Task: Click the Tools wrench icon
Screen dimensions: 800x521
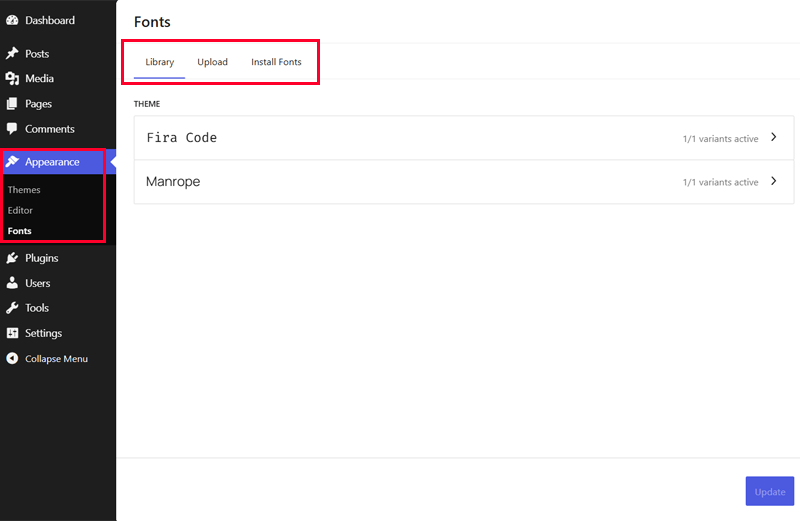Action: [x=12, y=308]
